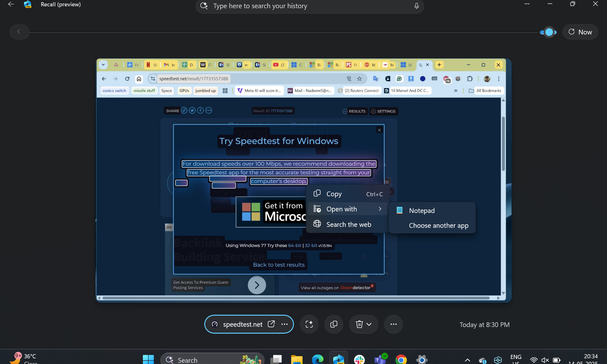
Task: Activate the microphone icon in the search bar
Action: pyautogui.click(x=417, y=6)
